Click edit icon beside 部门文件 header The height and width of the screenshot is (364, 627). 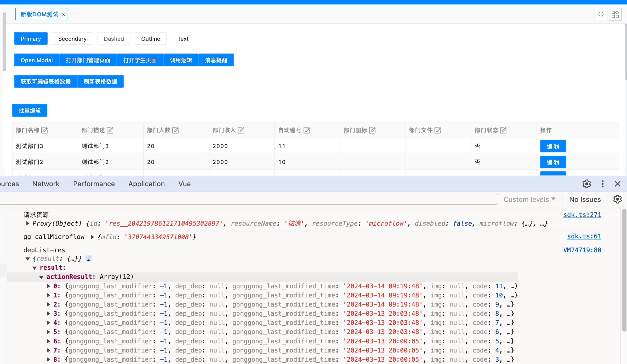tap(438, 130)
